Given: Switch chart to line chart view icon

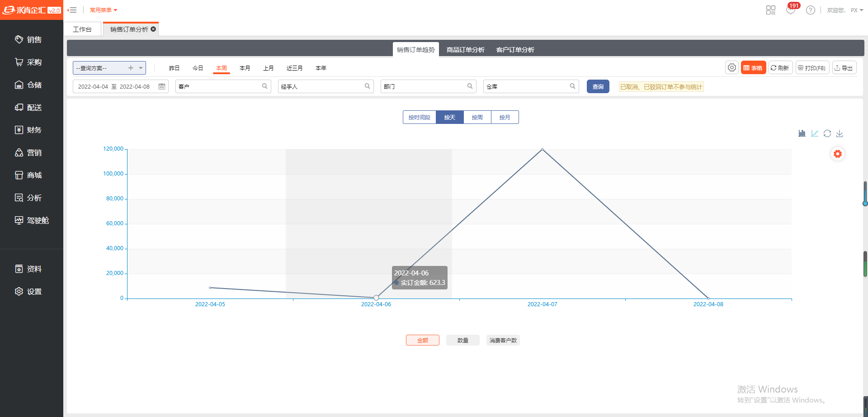Looking at the screenshot, I should (x=815, y=133).
